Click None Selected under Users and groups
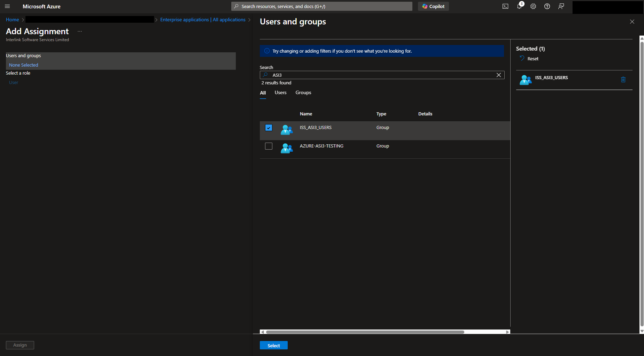 click(x=24, y=65)
